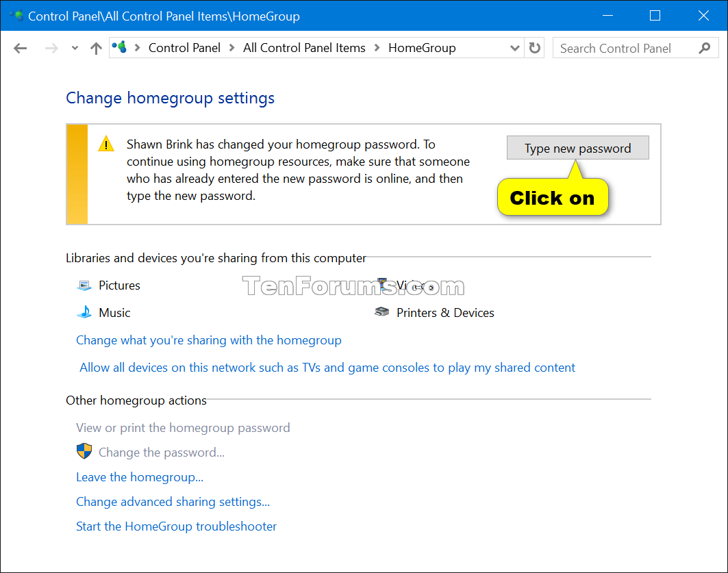This screenshot has width=728, height=573.
Task: Click the Pictures library icon
Action: pos(84,285)
